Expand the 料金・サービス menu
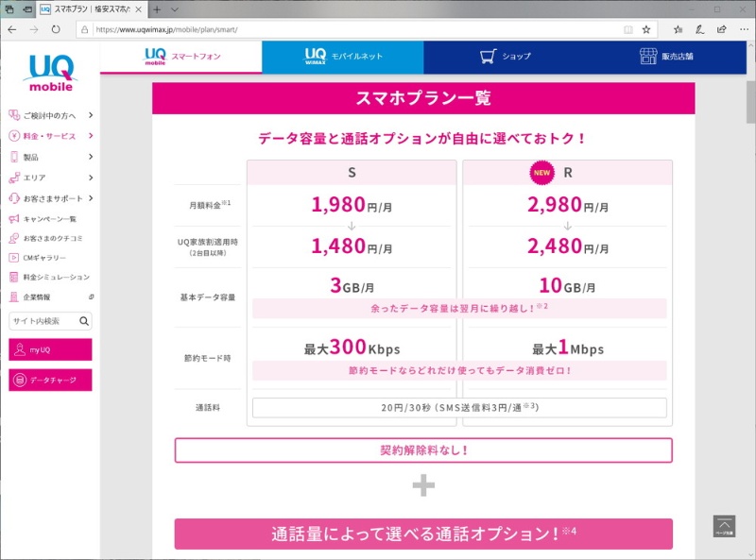Viewport: 756px width, 560px height. (x=51, y=136)
